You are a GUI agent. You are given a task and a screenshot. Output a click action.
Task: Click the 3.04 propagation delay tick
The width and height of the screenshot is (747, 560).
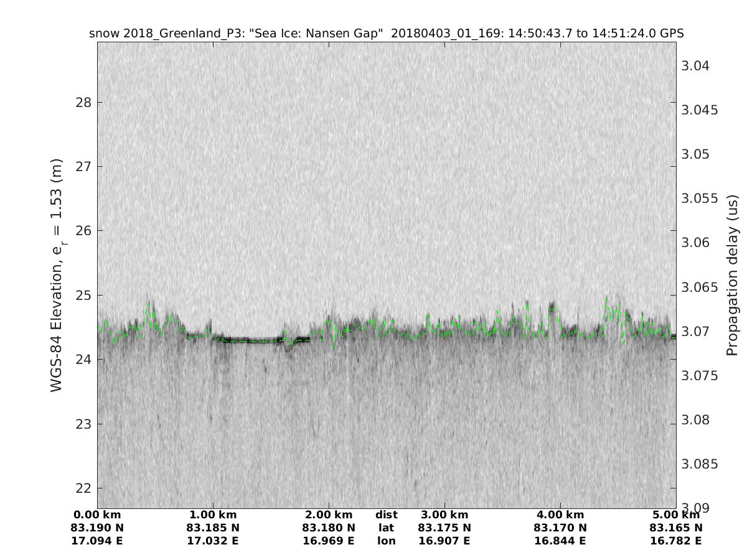click(697, 66)
